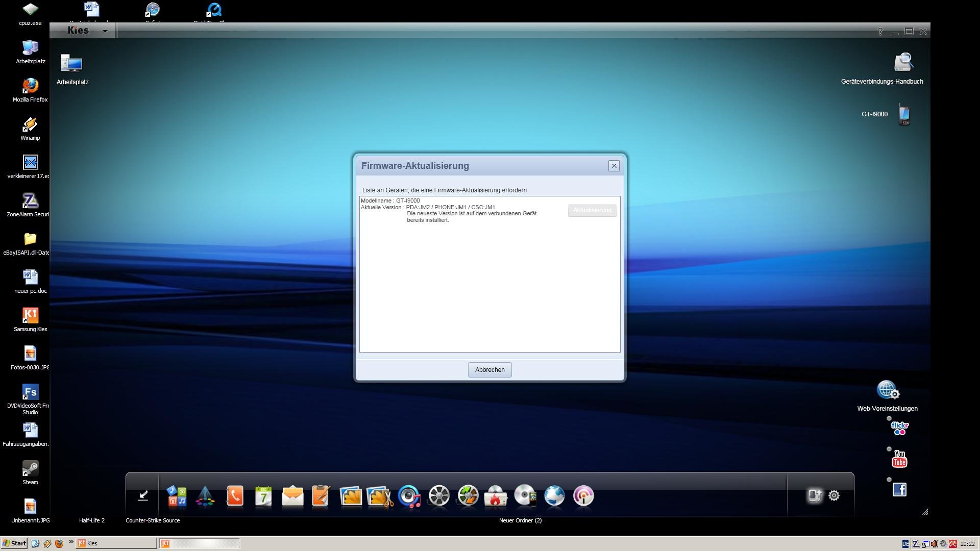980x551 pixels.
Task: Open the Web-Voreinstellungen globe icon
Action: pos(888,390)
